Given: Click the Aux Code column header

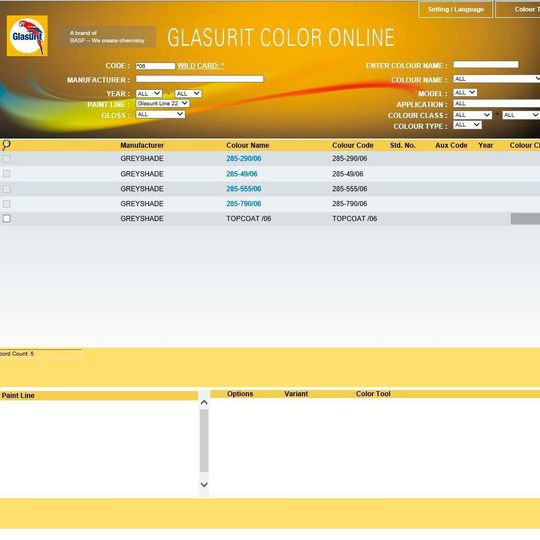Looking at the screenshot, I should 451,145.
